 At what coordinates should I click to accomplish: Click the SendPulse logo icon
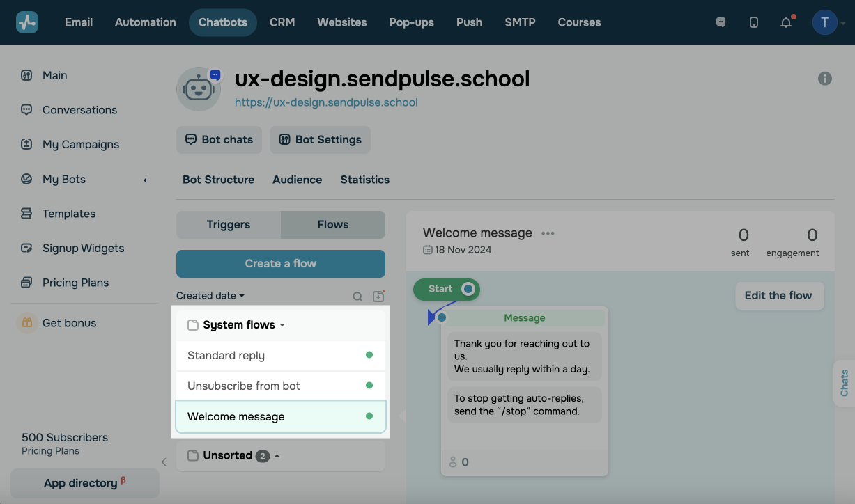coord(27,22)
